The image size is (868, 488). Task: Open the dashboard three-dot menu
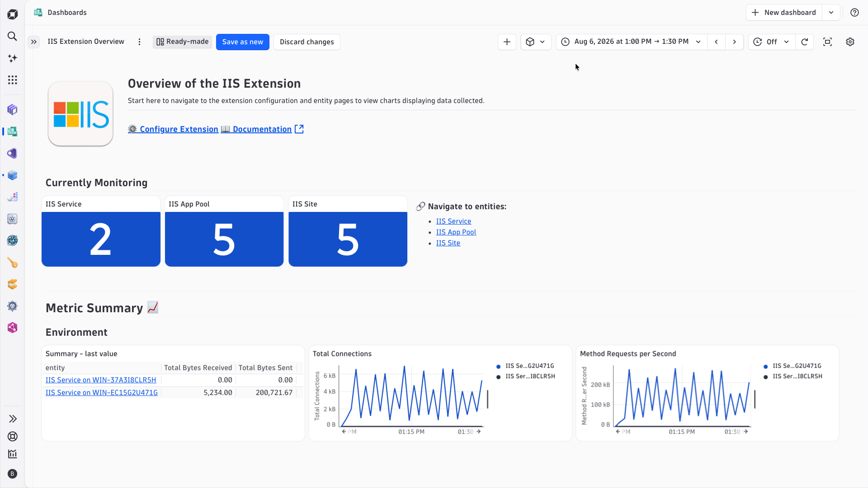[139, 42]
